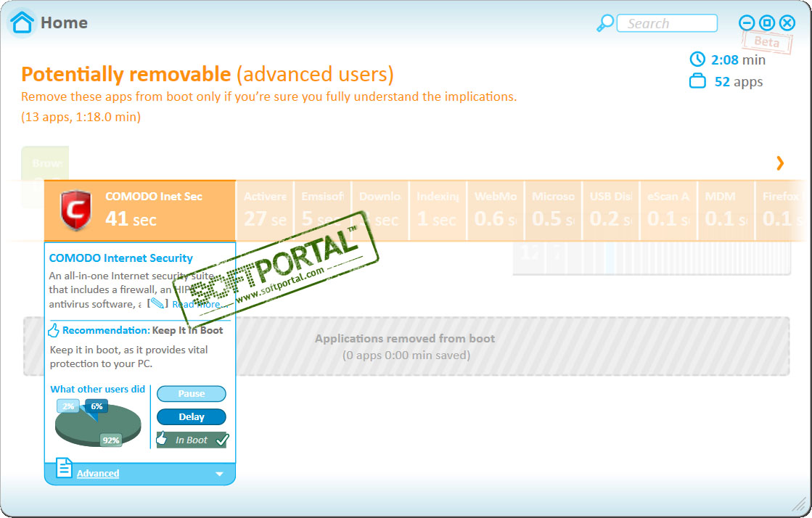Click the Home title text
This screenshot has height=518, width=812.
[64, 22]
